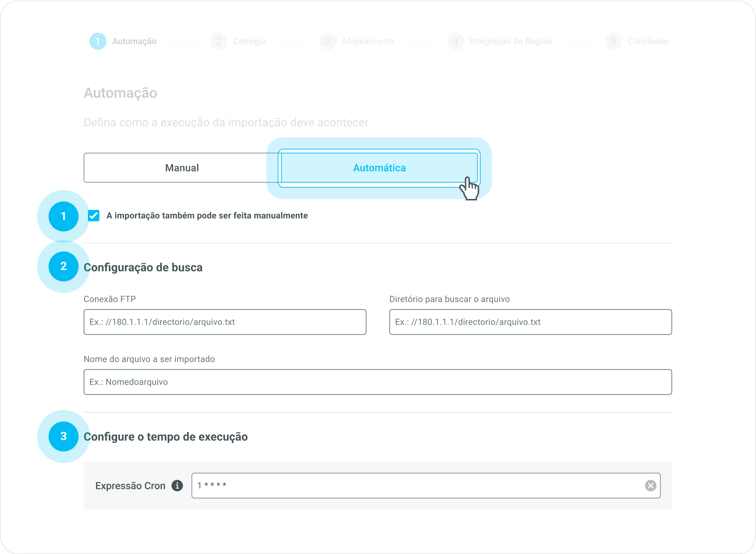This screenshot has height=554, width=756.
Task: Select the Manual execution option
Action: tap(182, 168)
